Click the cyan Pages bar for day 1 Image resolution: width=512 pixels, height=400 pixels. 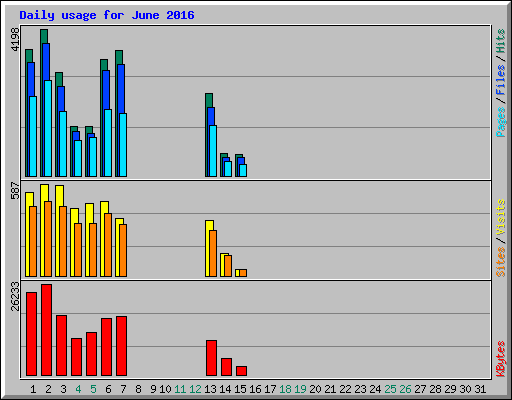33,136
